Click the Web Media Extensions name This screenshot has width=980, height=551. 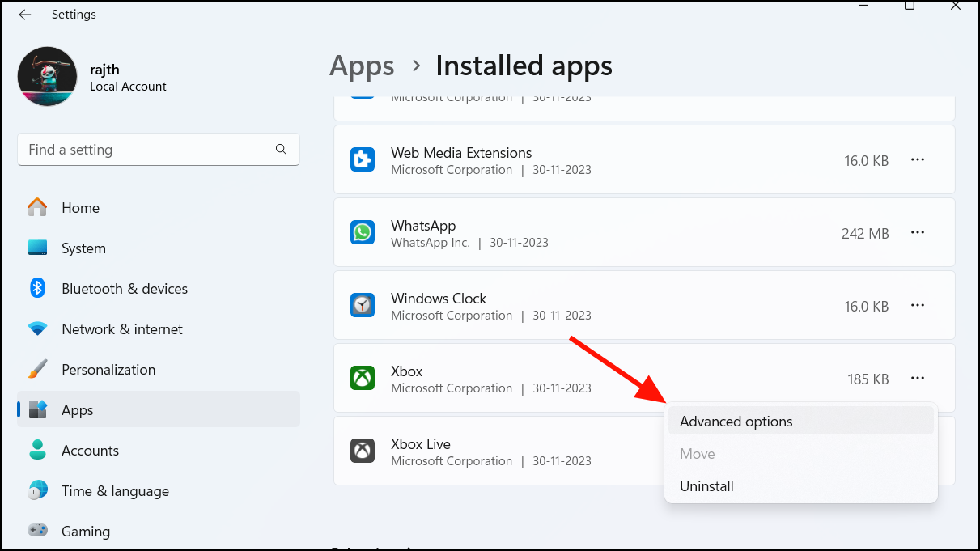pos(461,153)
